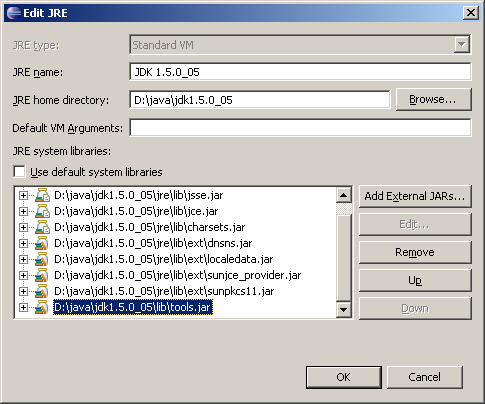Select the ext\localedata.jar entry

pos(163,259)
